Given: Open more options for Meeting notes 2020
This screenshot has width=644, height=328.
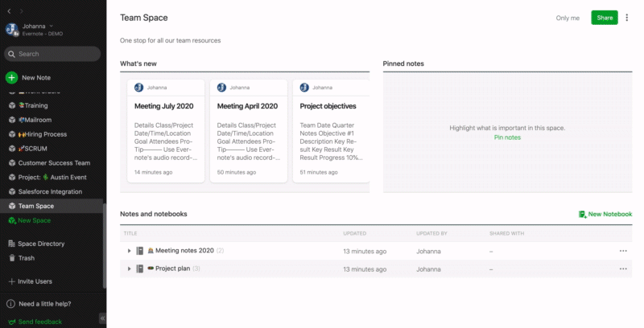Looking at the screenshot, I should pyautogui.click(x=622, y=251).
